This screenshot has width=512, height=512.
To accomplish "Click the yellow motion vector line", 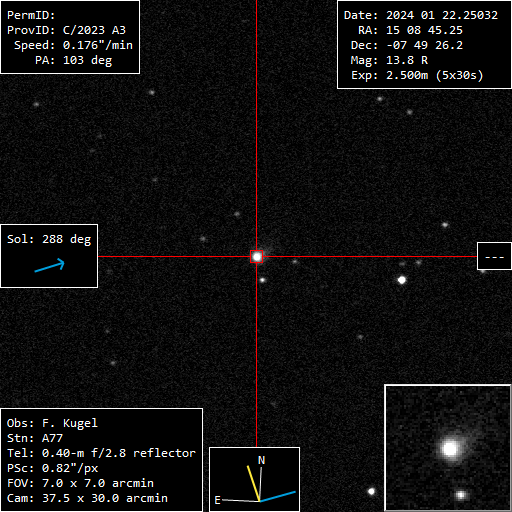I will (253, 483).
